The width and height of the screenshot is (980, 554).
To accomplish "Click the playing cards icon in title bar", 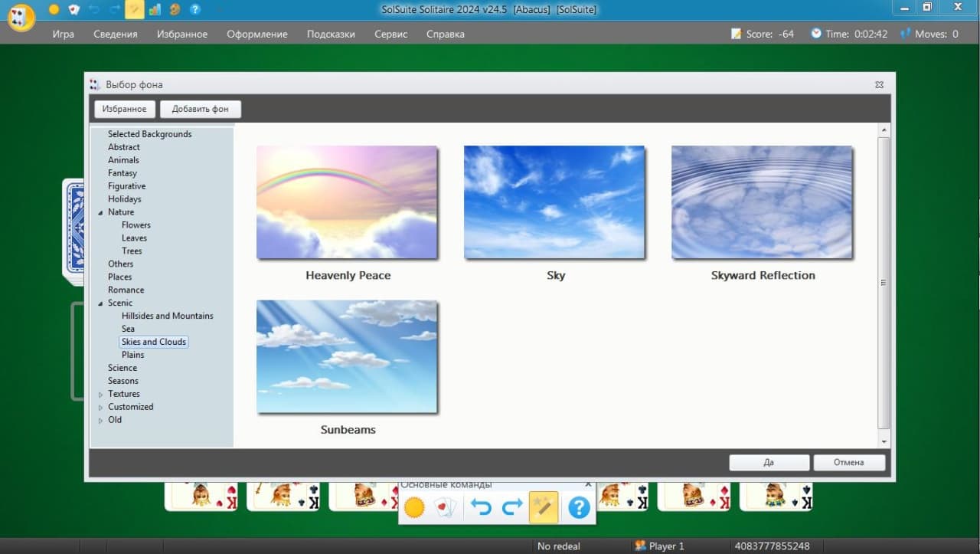I will coord(73,9).
